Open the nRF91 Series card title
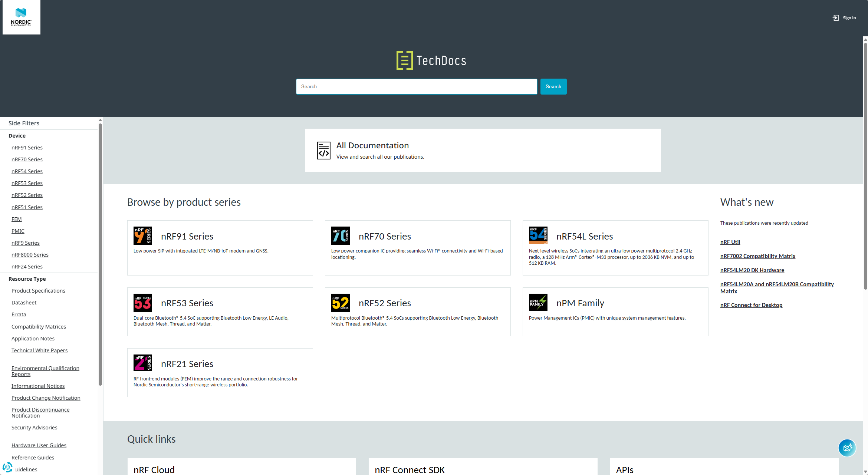This screenshot has width=868, height=475. click(x=187, y=236)
